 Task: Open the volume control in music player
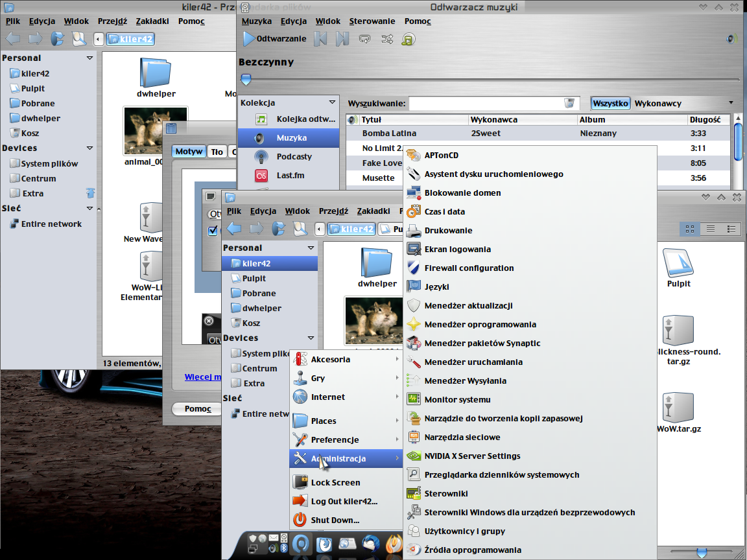click(x=731, y=39)
